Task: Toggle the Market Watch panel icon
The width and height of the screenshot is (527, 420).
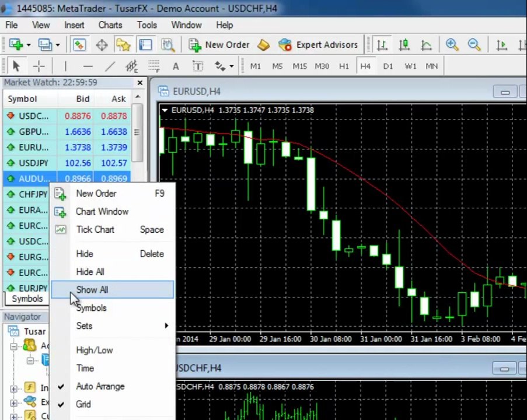Action: [79, 45]
